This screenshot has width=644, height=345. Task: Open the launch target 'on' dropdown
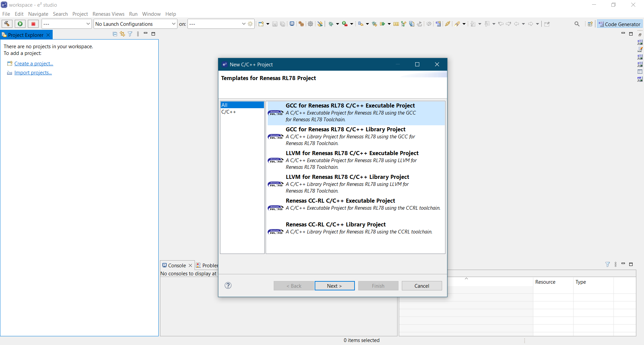click(x=217, y=24)
